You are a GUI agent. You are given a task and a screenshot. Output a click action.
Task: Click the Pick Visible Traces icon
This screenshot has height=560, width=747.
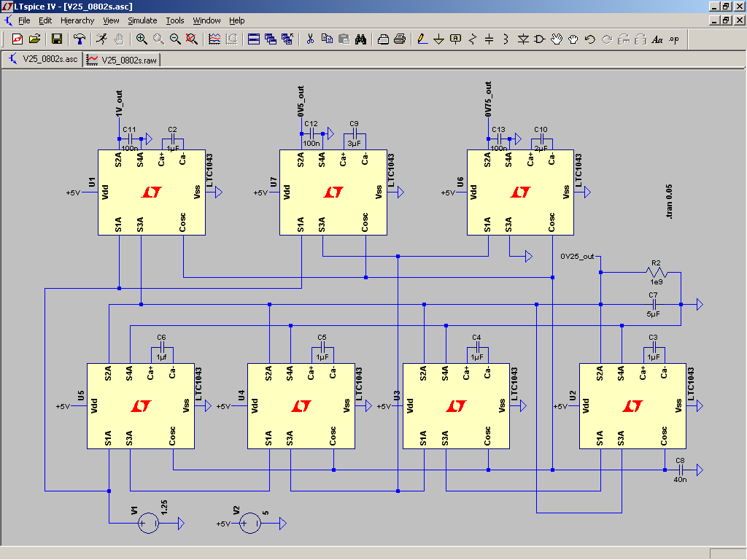pos(214,39)
